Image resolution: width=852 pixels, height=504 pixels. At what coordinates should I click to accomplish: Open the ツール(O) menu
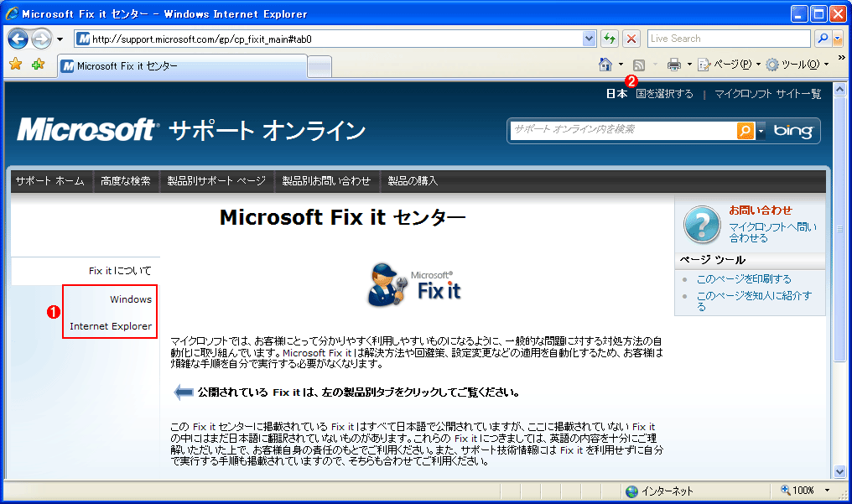pyautogui.click(x=797, y=65)
